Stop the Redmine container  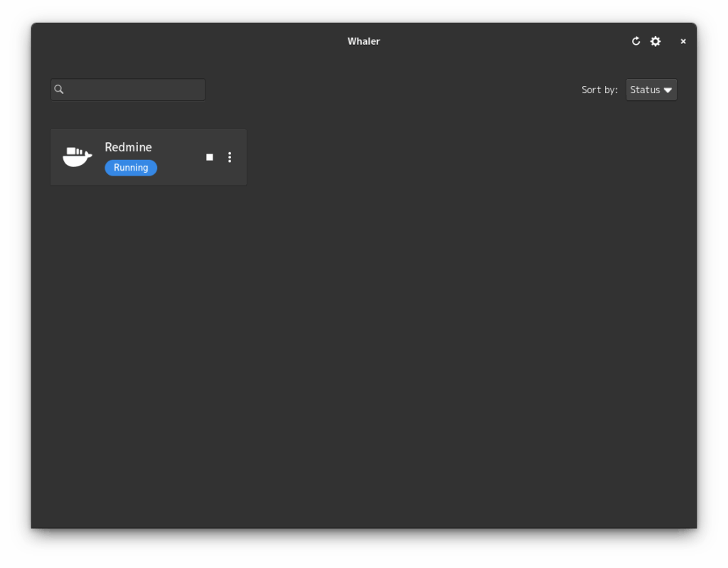click(x=210, y=157)
